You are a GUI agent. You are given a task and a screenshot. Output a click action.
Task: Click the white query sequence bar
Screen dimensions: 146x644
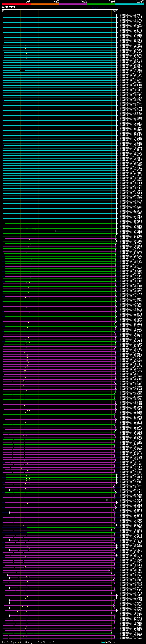pyautogui.click(x=60, y=10)
